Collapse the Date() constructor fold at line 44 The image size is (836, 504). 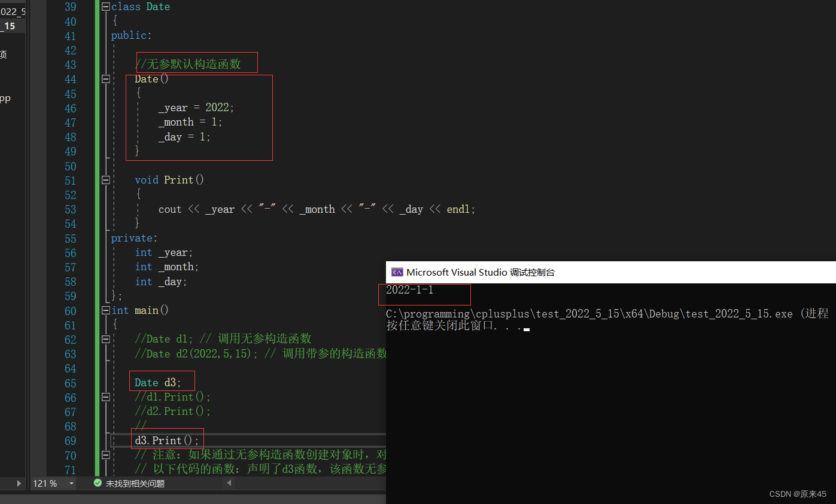tap(106, 79)
